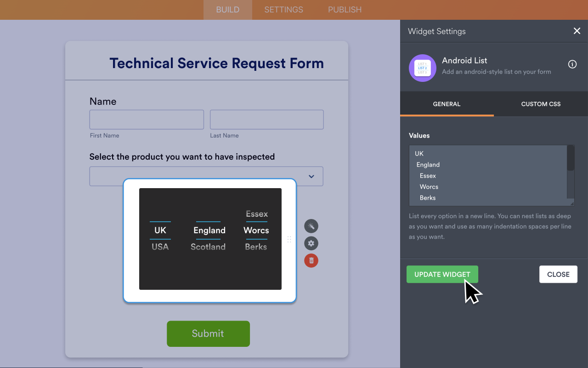Select Scotland in the list preview
Viewport: 588px width, 368px height.
(x=208, y=247)
